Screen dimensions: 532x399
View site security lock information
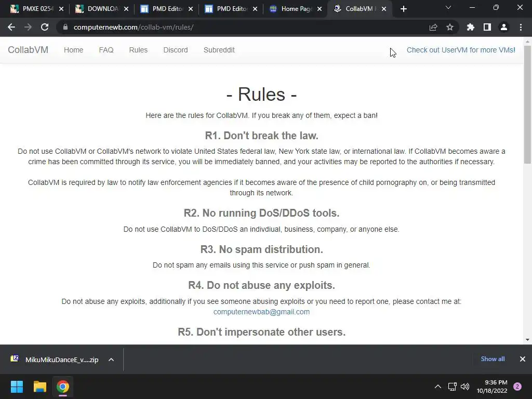(x=65, y=27)
